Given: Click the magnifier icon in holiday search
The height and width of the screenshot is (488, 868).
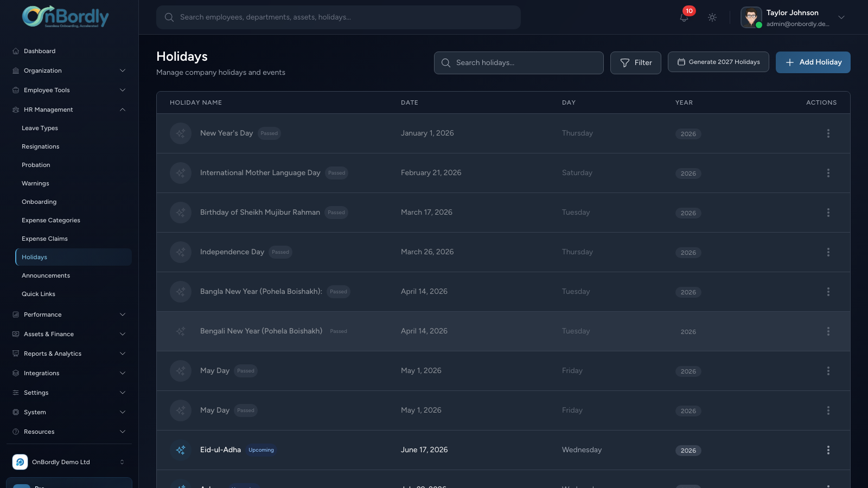Looking at the screenshot, I should tap(446, 63).
